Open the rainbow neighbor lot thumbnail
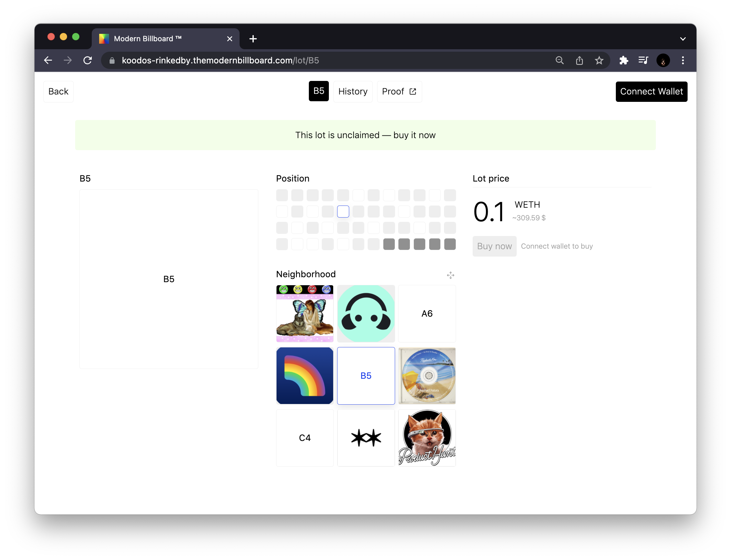Viewport: 731px width, 560px height. click(x=305, y=376)
